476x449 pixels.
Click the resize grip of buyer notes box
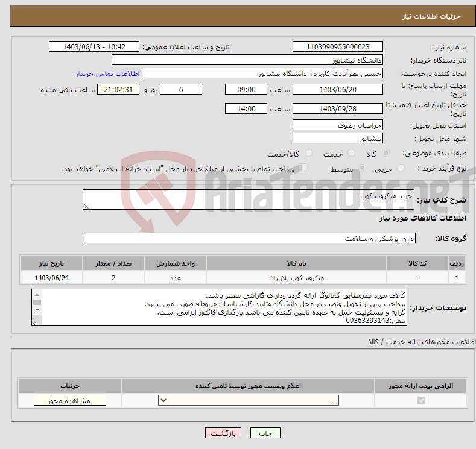35,322
